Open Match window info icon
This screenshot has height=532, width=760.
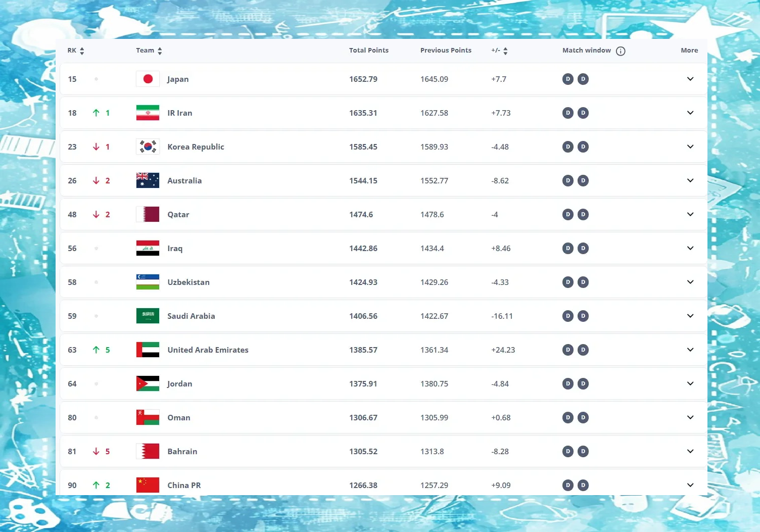click(x=621, y=51)
